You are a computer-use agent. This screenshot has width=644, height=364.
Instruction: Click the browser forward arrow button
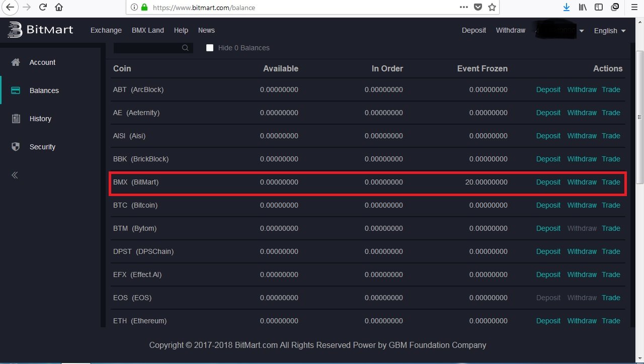tap(27, 8)
